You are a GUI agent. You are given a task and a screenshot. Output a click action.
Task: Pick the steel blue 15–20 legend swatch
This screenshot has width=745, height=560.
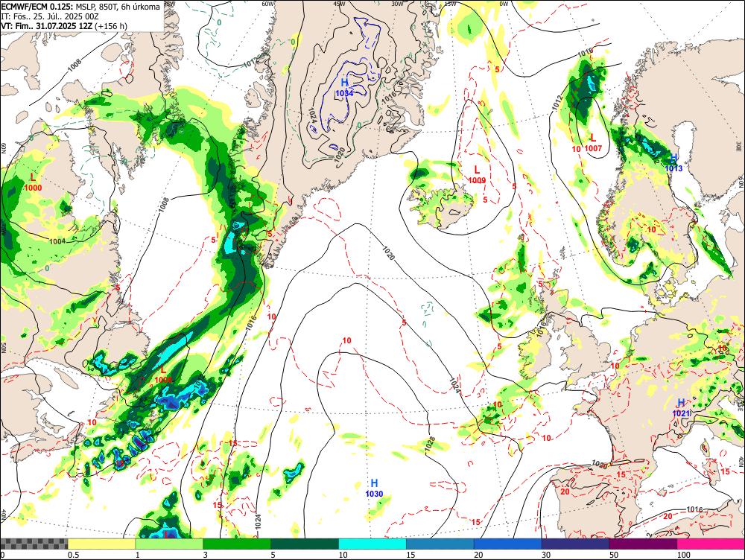coord(440,544)
